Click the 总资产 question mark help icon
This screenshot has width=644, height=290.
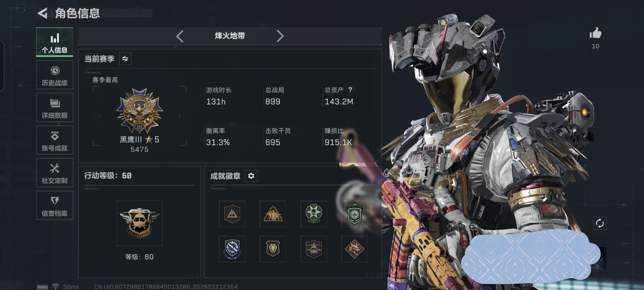pyautogui.click(x=350, y=90)
